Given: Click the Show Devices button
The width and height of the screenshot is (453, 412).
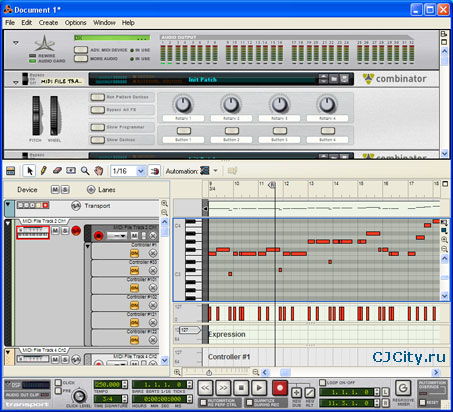Looking at the screenshot, I should pos(97,140).
